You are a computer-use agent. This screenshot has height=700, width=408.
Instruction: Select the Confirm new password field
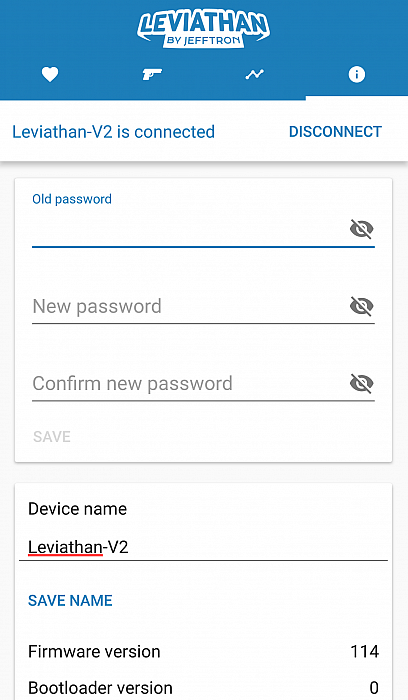[190, 384]
